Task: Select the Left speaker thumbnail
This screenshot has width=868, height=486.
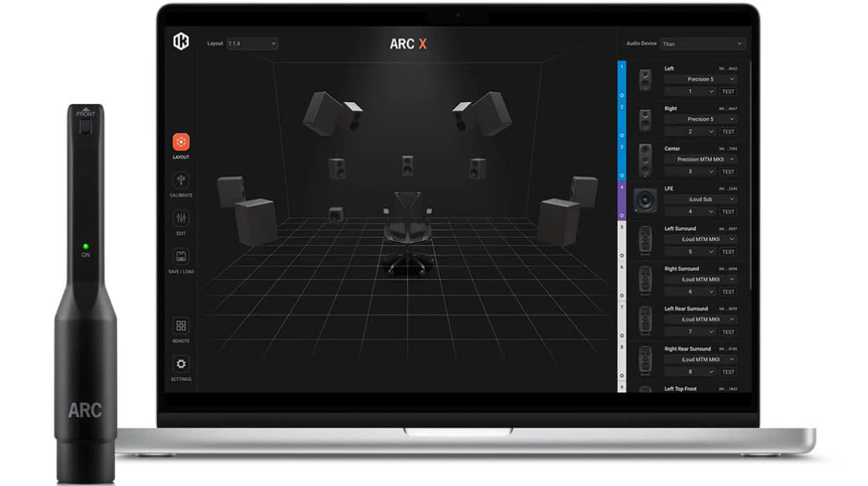Action: [645, 80]
